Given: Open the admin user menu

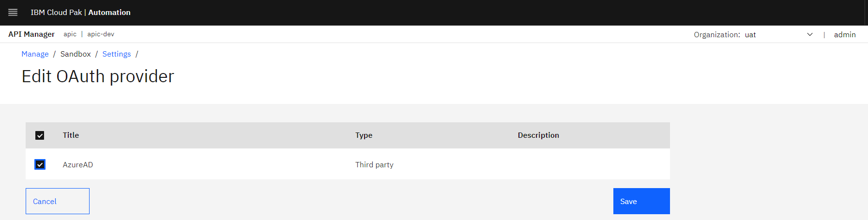Looking at the screenshot, I should [x=845, y=35].
